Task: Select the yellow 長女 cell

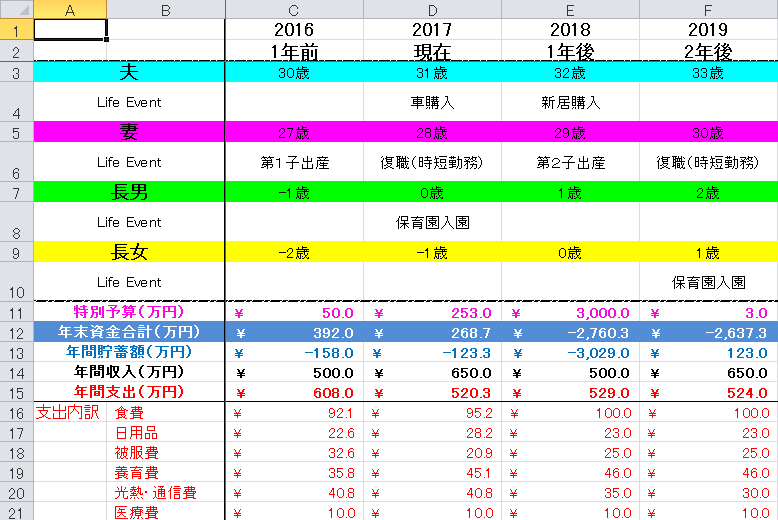Action: pos(130,252)
